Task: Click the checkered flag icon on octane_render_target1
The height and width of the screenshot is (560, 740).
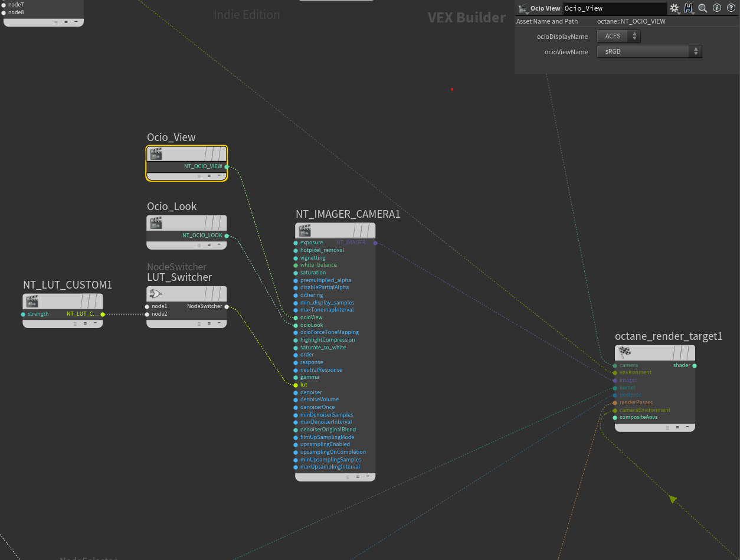Action: pyautogui.click(x=624, y=353)
